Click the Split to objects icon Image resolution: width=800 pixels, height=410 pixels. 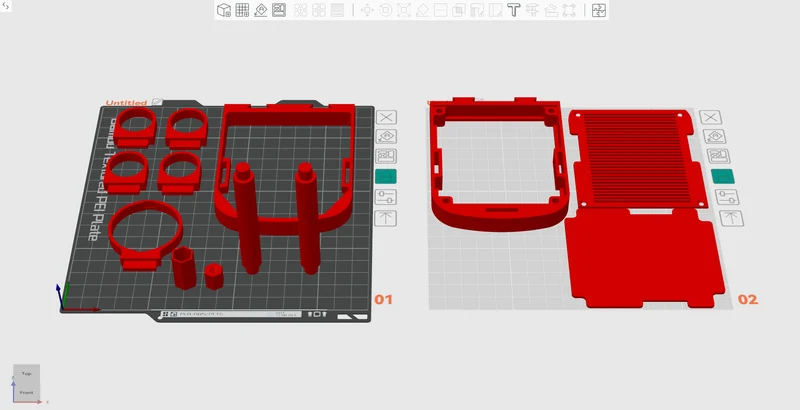pyautogui.click(x=301, y=10)
